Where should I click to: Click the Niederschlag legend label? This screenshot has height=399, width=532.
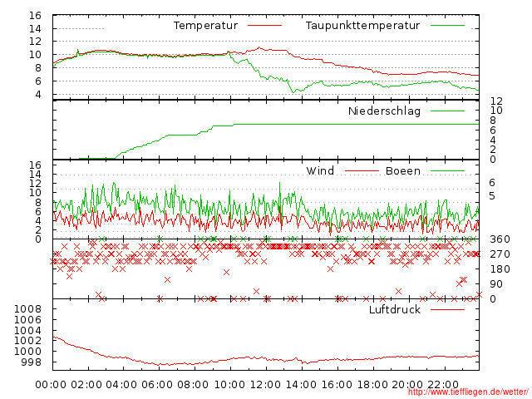[384, 111]
